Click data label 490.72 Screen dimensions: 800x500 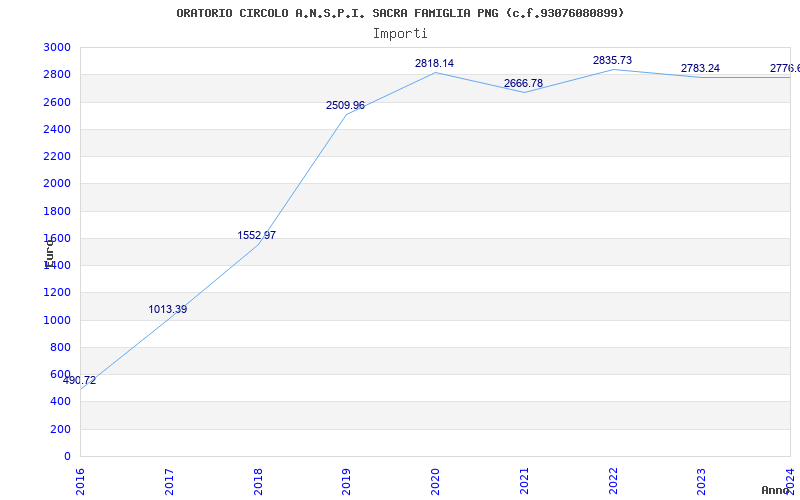80,381
